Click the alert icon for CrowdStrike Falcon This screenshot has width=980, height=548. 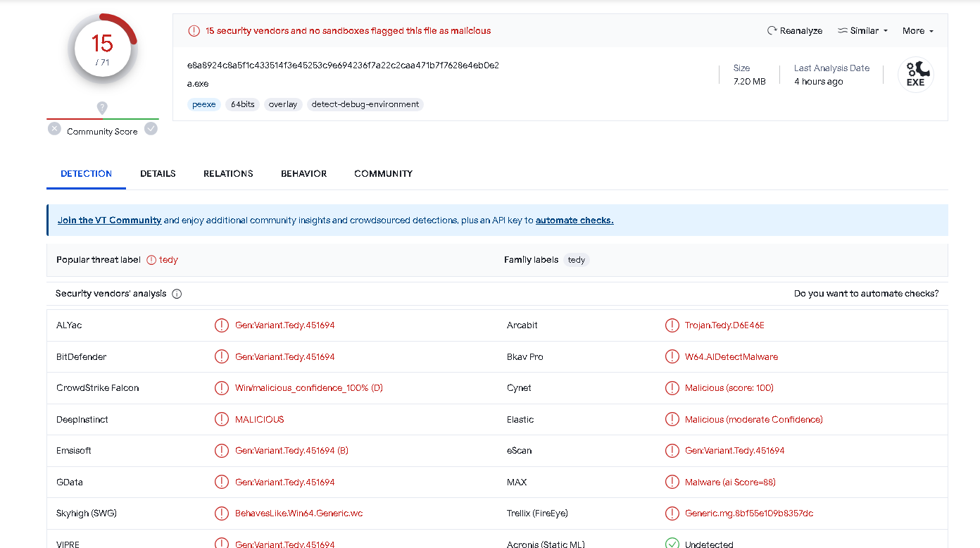(222, 388)
